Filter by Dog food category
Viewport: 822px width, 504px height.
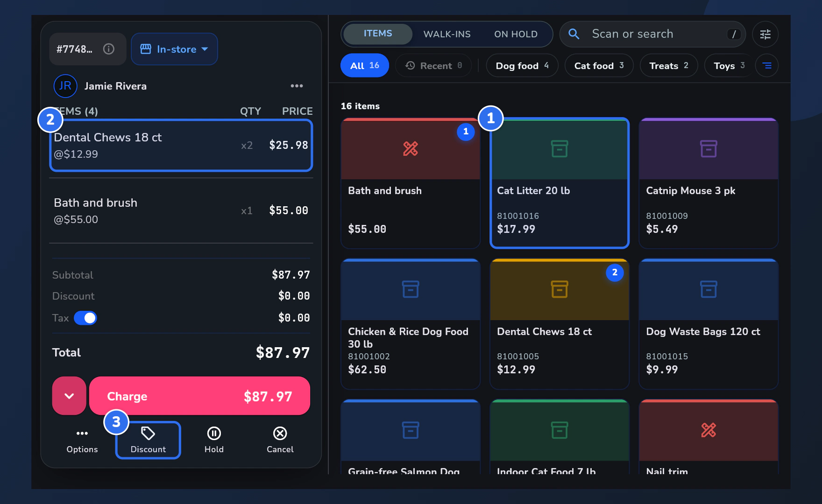(x=522, y=66)
